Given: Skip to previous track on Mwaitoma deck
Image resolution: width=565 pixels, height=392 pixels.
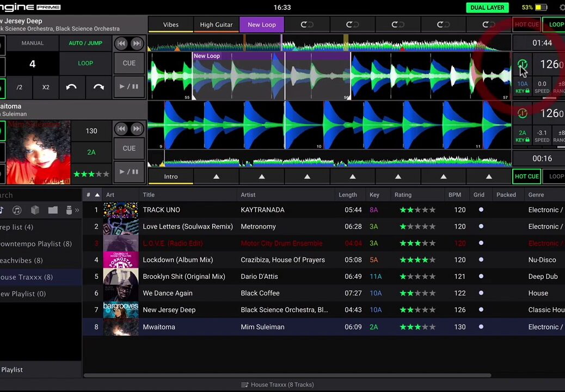Looking at the screenshot, I should pos(121,128).
